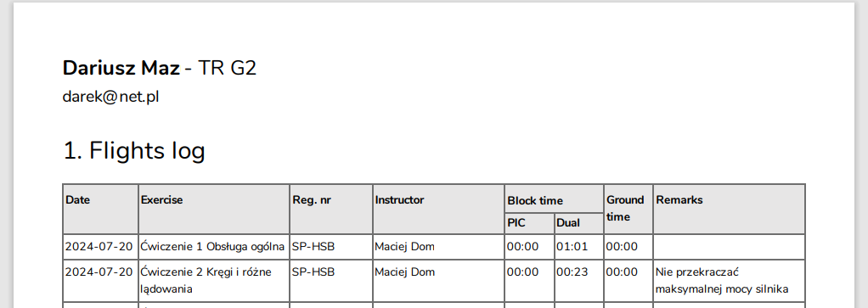Select the Ćwiczenie 2 Kręgi i różne lądowania cell
The height and width of the screenshot is (308, 868).
(x=214, y=281)
